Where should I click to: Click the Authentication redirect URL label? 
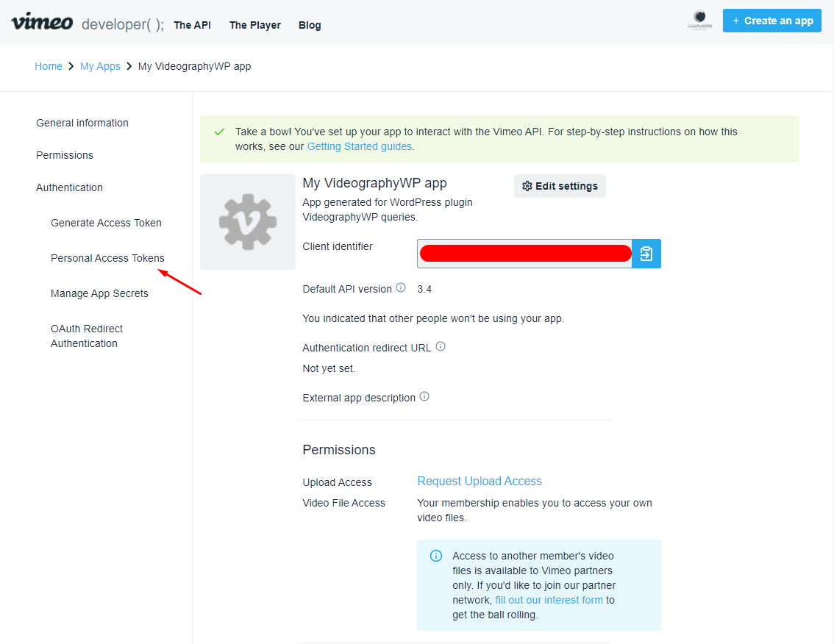tap(366, 348)
